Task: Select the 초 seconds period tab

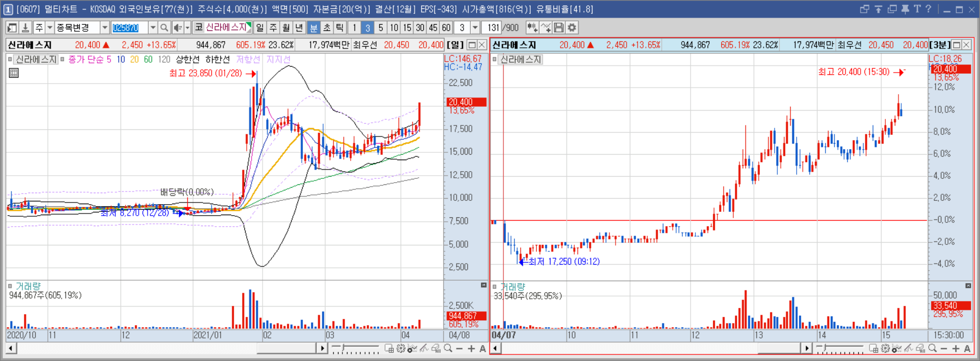Action: (x=326, y=28)
